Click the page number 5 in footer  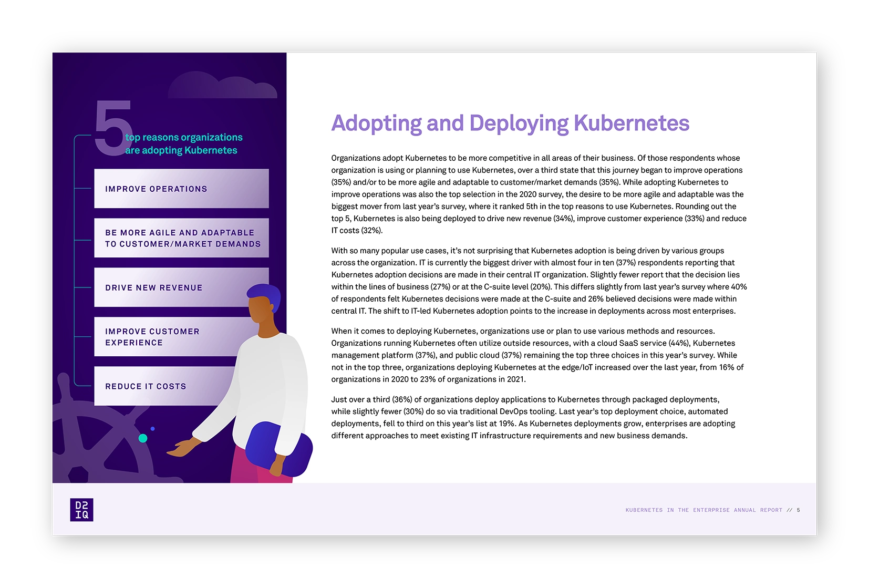(799, 510)
